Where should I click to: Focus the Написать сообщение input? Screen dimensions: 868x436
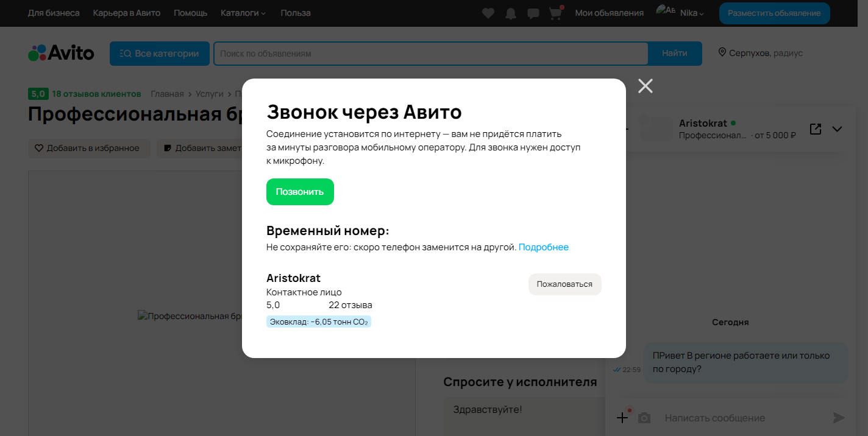point(744,418)
